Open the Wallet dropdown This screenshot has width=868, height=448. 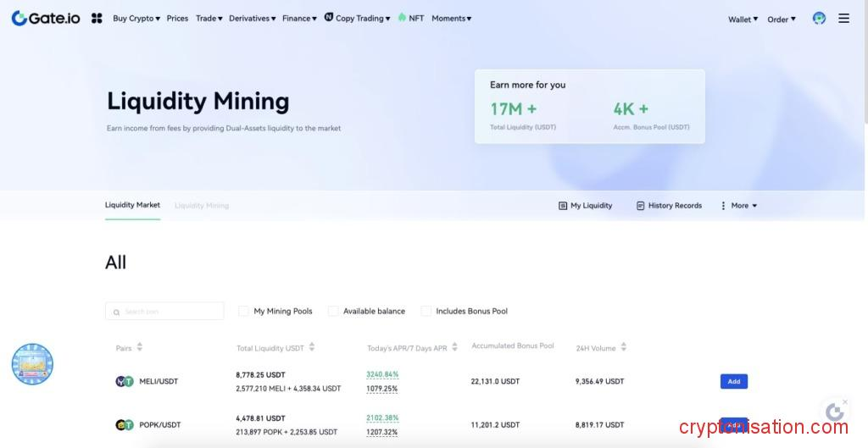tap(743, 19)
